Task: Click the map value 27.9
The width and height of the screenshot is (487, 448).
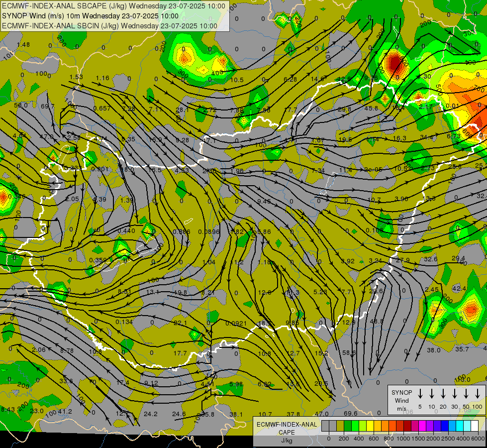Action: coord(403,260)
